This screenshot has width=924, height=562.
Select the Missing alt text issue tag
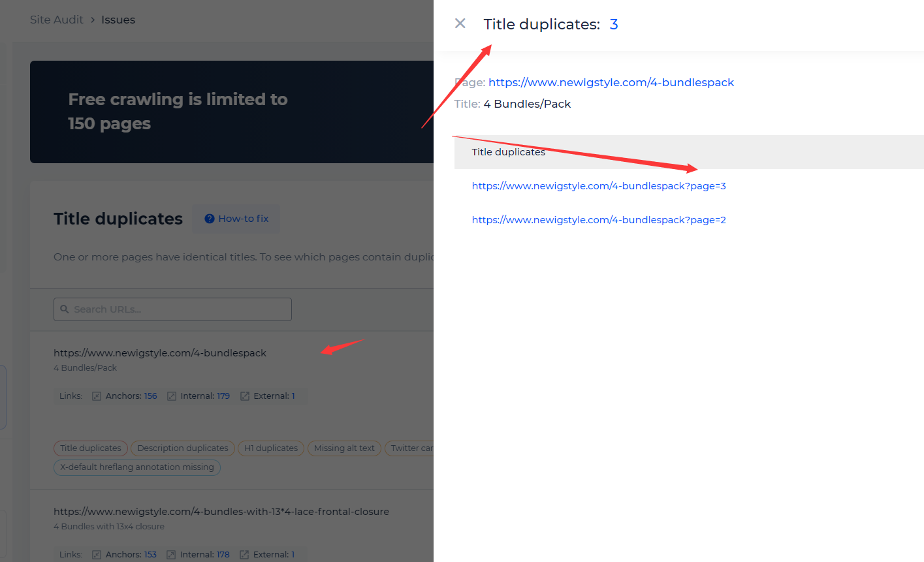pos(344,448)
